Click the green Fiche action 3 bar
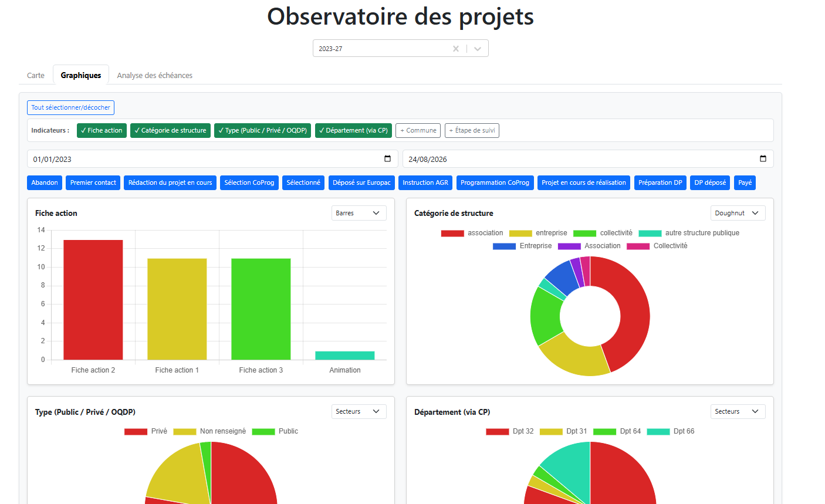Image resolution: width=825 pixels, height=504 pixels. [261, 309]
